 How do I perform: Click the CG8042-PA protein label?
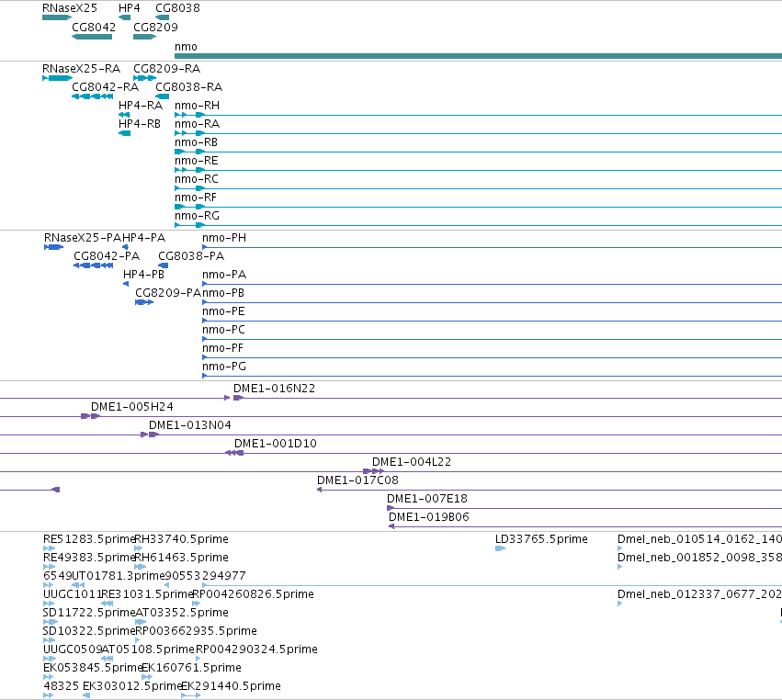pos(107,256)
